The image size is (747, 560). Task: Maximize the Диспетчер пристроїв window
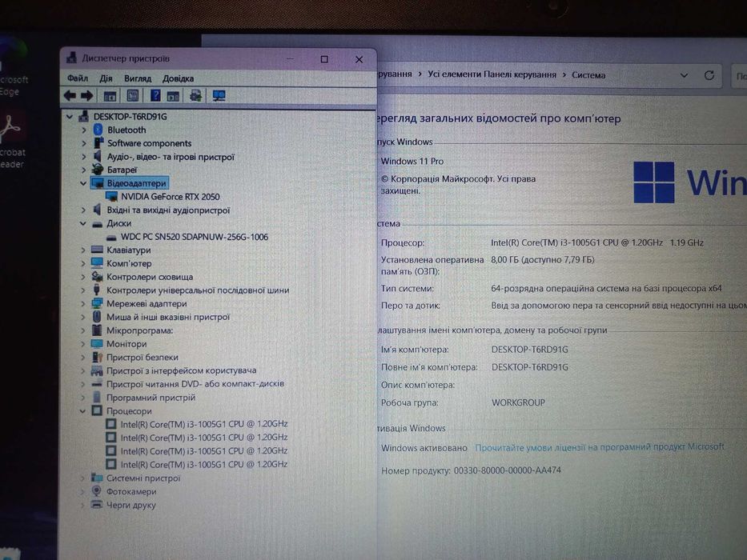(x=324, y=59)
